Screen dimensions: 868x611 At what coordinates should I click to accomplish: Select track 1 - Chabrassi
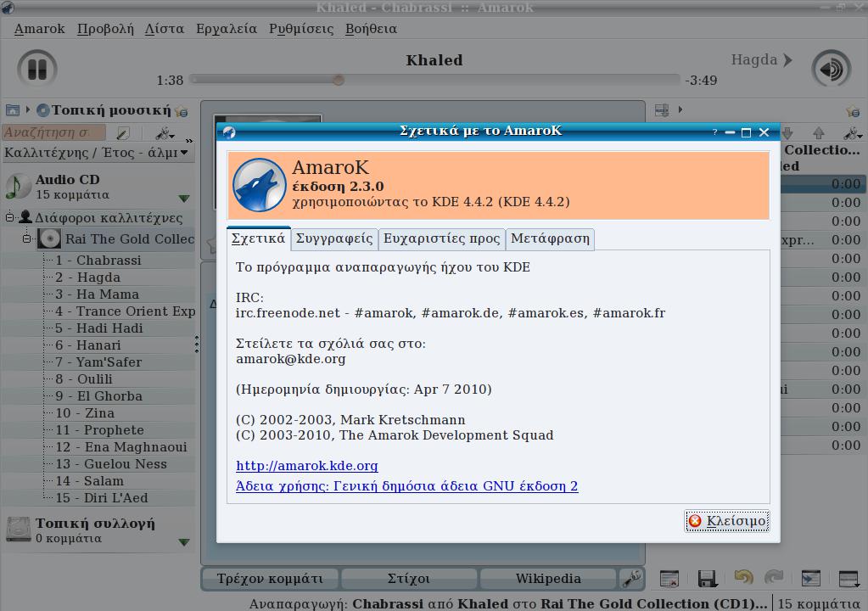98,261
